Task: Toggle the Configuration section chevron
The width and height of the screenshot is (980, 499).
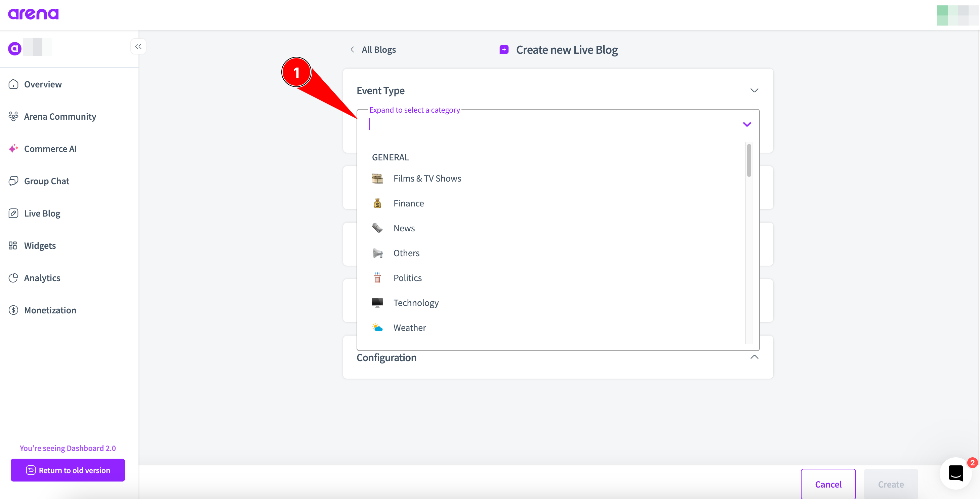Action: (754, 357)
